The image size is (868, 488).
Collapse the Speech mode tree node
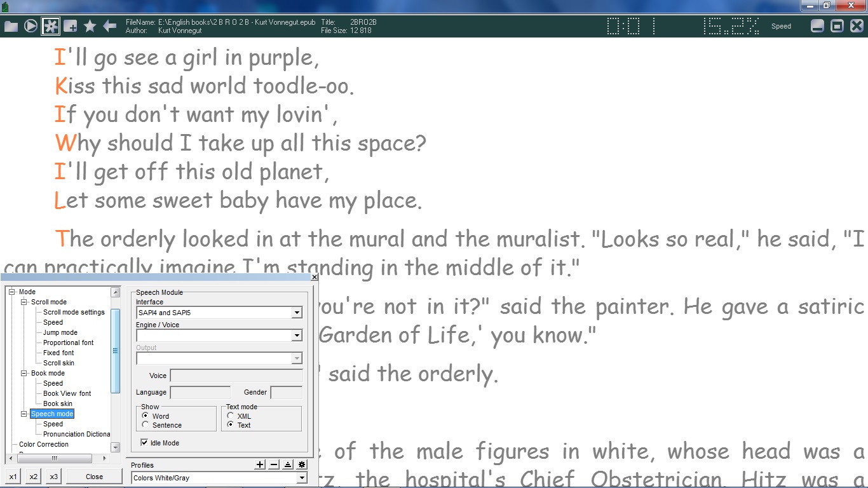point(24,414)
